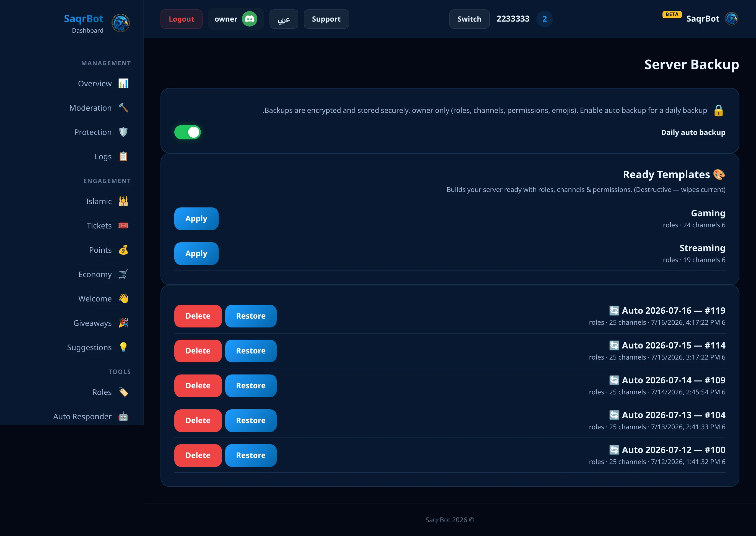
Task: Click the sync icon of backup #109
Action: pos(614,380)
